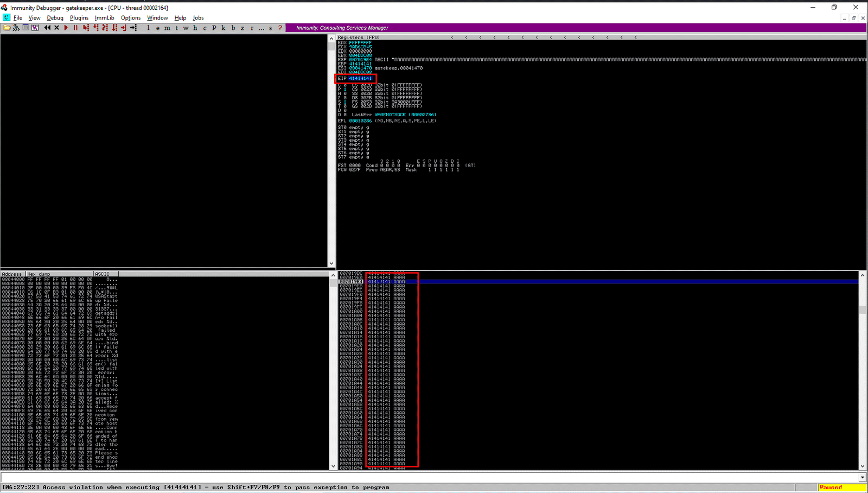Show Log window with the 'l' button
Image resolution: width=868 pixels, height=493 pixels.
coord(148,28)
